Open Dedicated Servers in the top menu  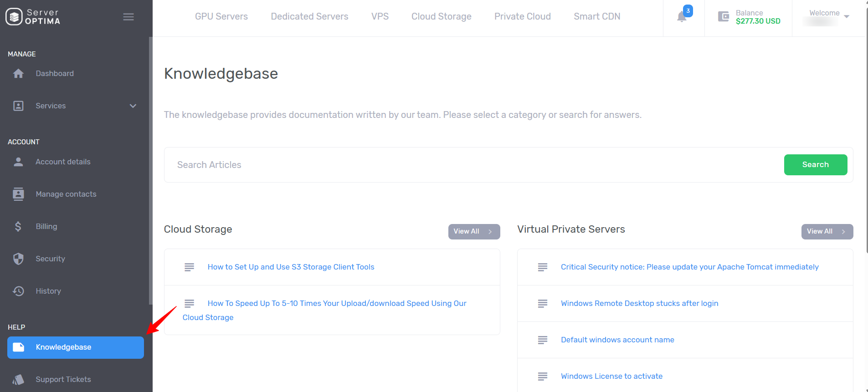309,16
